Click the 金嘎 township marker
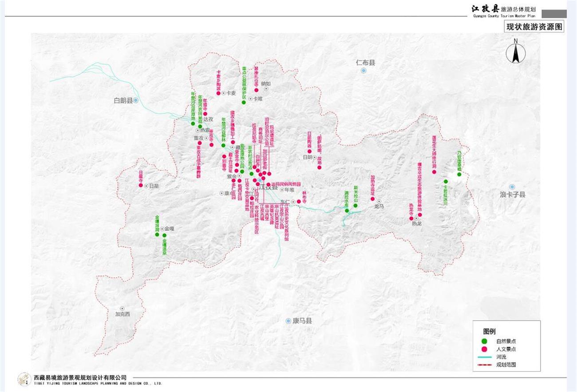The width and height of the screenshot is (577, 392). click(162, 229)
